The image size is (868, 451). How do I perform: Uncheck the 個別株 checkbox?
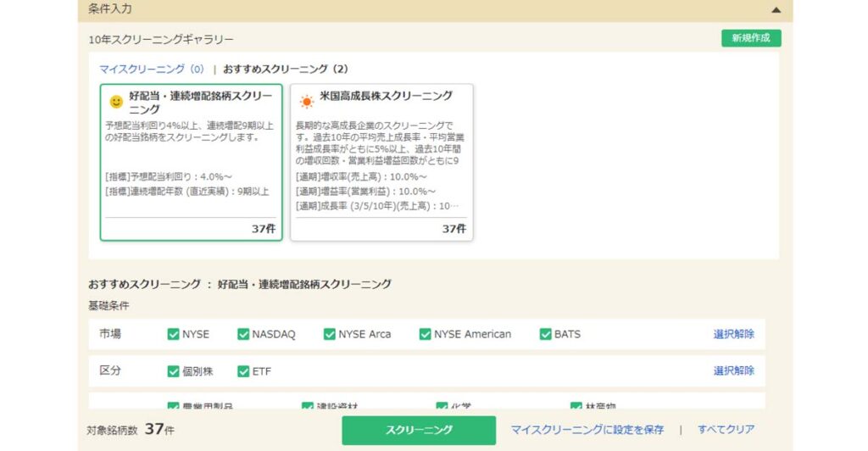pyautogui.click(x=173, y=371)
